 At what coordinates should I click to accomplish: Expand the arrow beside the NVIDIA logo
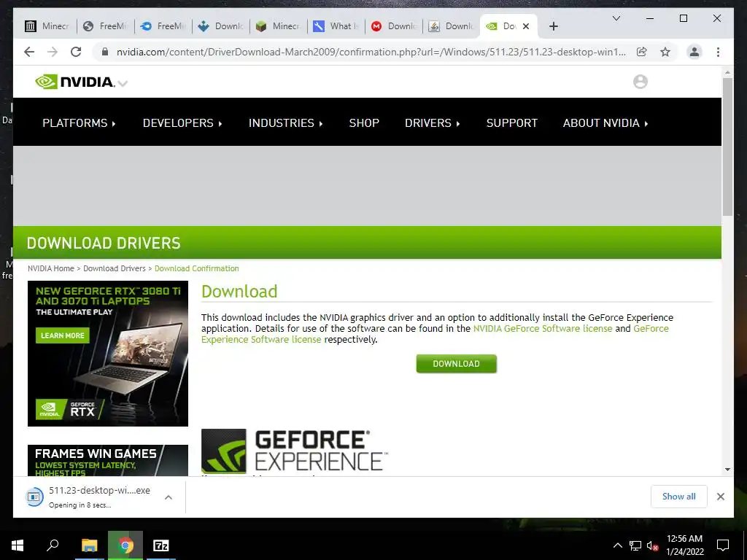[x=123, y=83]
